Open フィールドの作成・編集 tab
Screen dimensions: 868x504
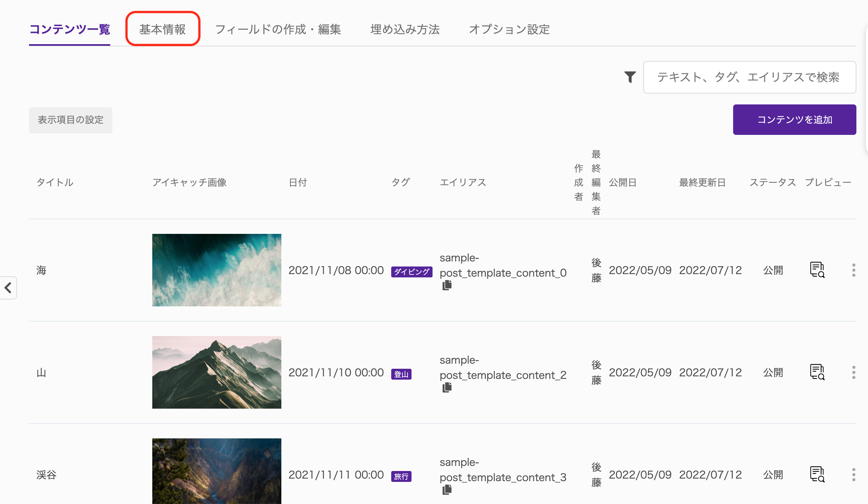click(x=278, y=29)
